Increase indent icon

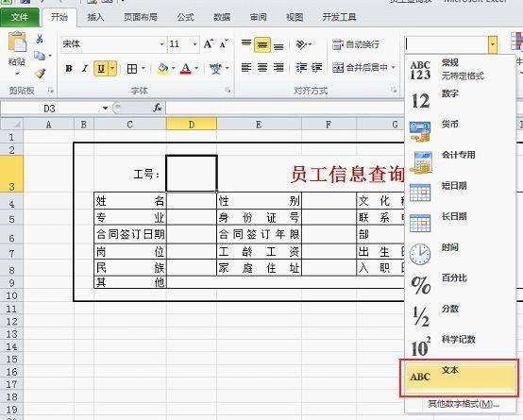click(x=316, y=68)
